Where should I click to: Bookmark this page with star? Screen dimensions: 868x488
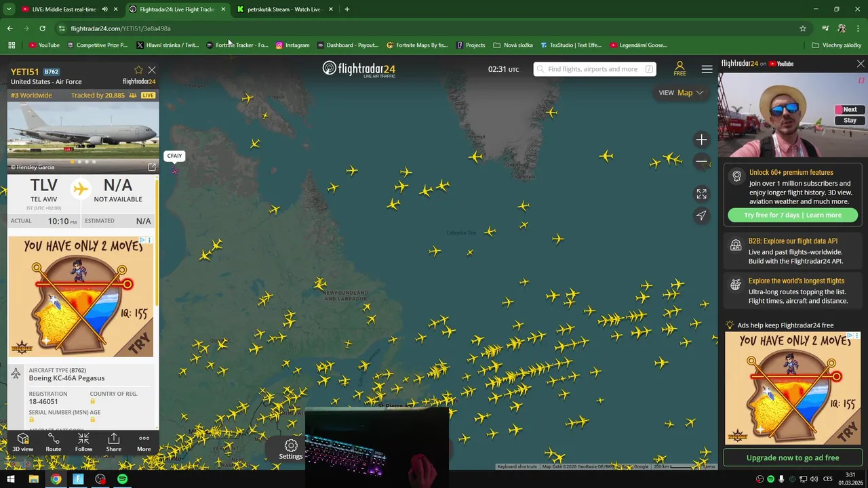pos(803,28)
